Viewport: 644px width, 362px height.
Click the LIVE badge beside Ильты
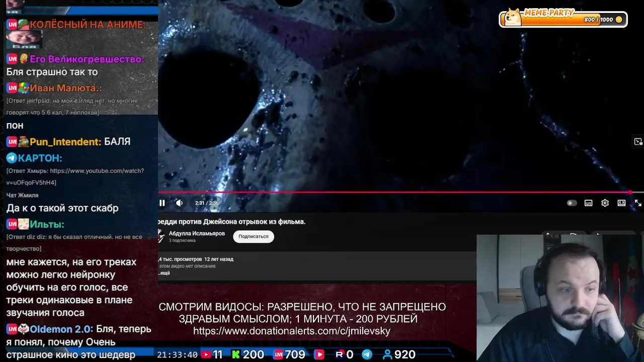(x=12, y=224)
